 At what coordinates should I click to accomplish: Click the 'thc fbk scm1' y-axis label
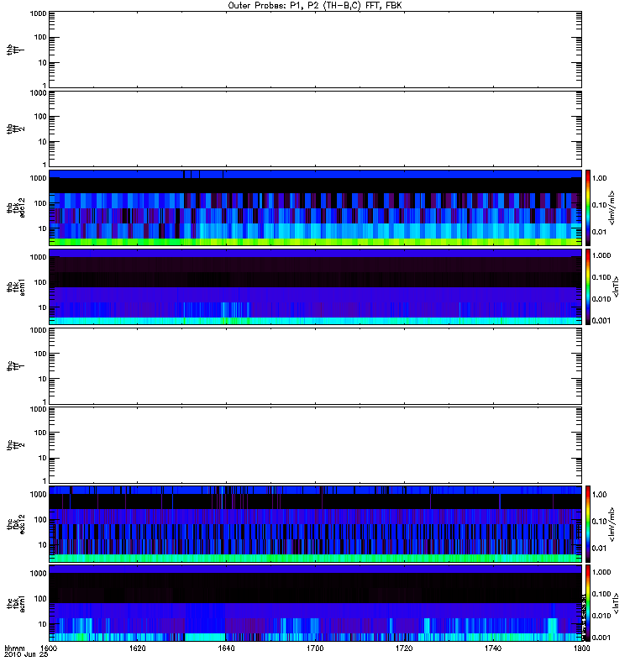(16, 603)
